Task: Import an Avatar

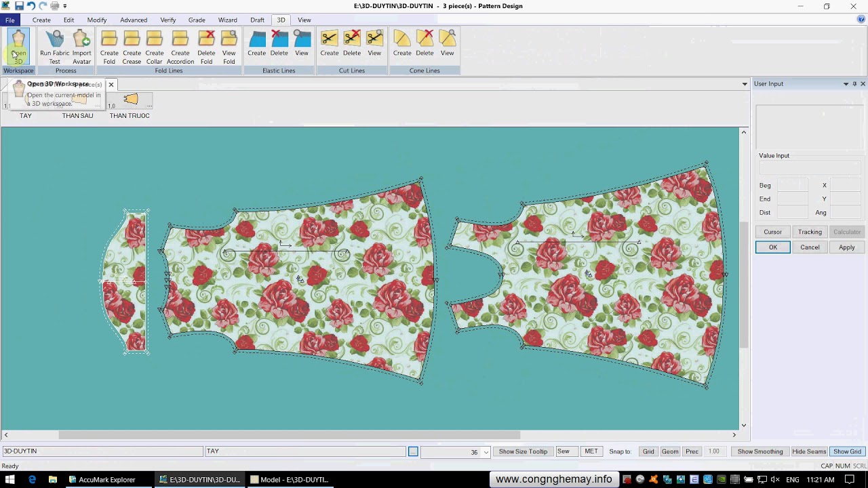Action: click(x=81, y=47)
